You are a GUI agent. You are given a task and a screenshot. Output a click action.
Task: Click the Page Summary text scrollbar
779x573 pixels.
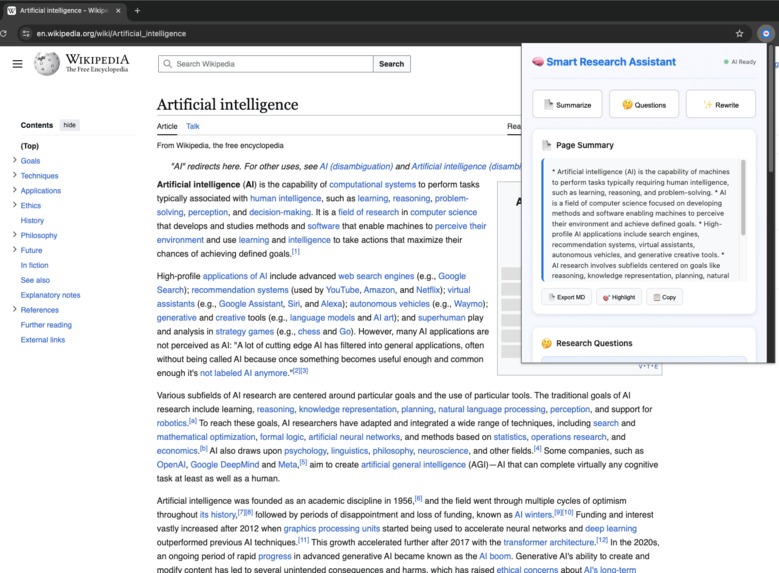click(x=743, y=197)
